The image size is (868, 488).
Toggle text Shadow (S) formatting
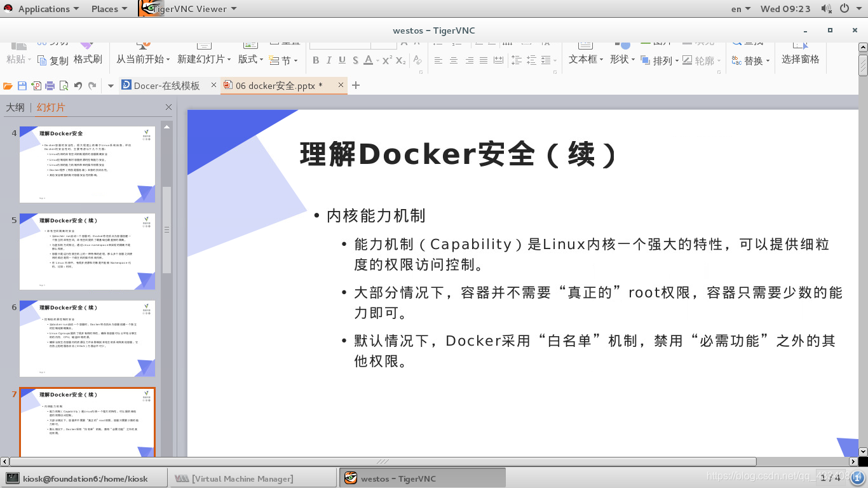coord(355,60)
